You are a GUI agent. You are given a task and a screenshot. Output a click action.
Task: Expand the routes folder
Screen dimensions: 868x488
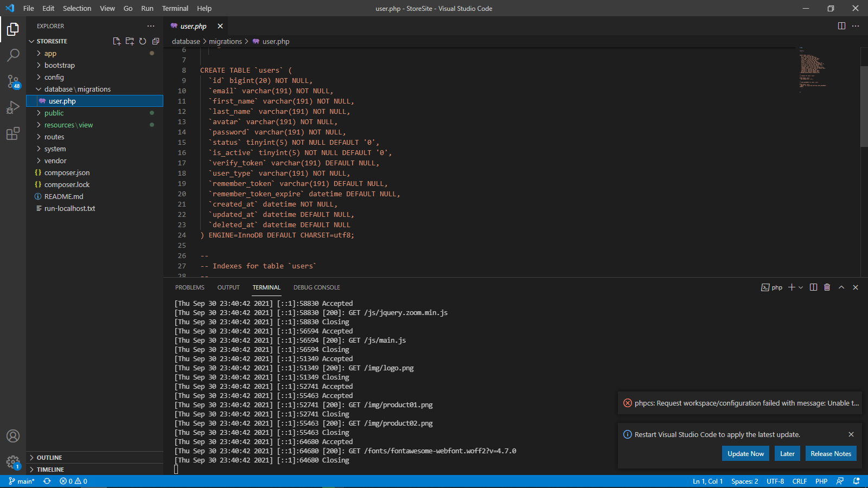tap(95, 137)
